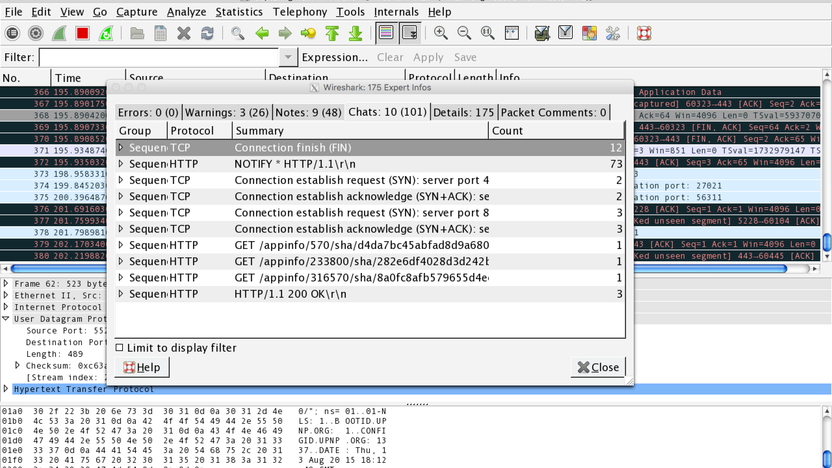Screen dimensions: 832x468
Task: Open the Capture menu
Action: [x=136, y=12]
